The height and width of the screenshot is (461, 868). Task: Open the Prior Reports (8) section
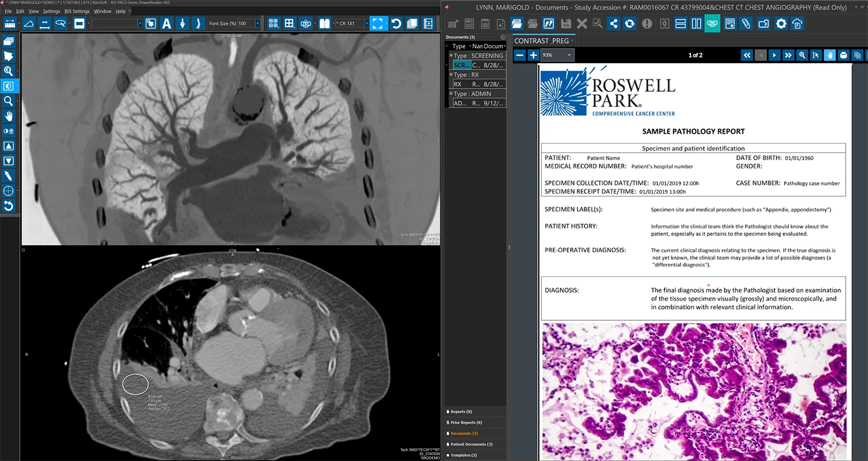(466, 422)
